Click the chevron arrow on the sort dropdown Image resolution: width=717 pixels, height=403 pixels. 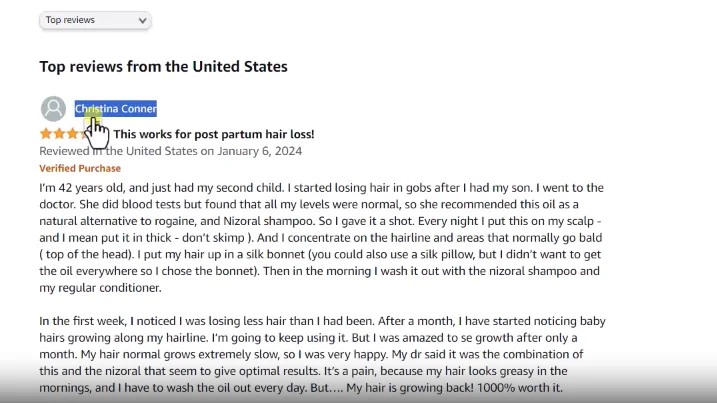click(x=142, y=21)
